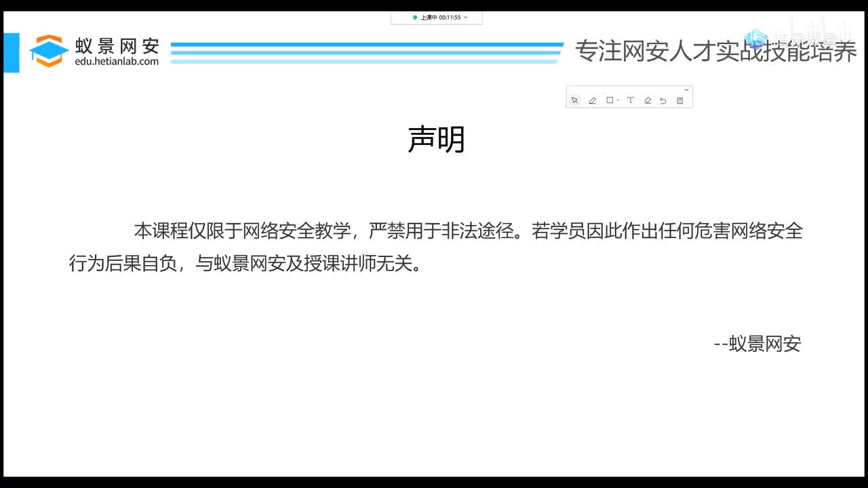Open the shape tool dropdown arrow
This screenshot has width=868, height=488.
click(x=618, y=100)
